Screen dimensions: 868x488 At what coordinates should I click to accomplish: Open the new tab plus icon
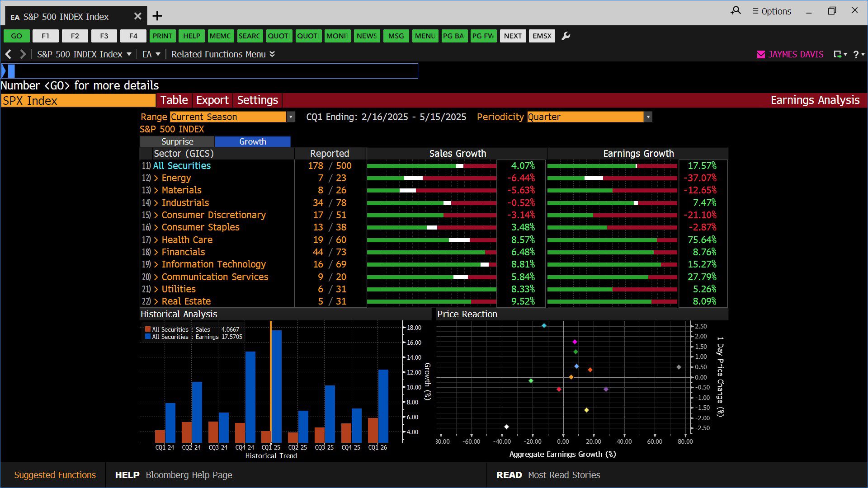[157, 16]
